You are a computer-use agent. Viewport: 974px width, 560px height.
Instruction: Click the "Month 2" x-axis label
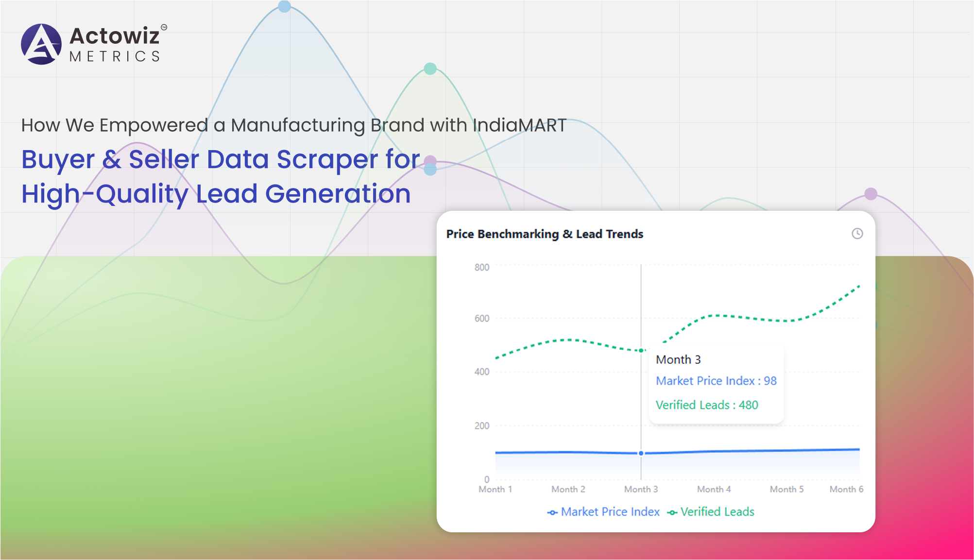(568, 489)
